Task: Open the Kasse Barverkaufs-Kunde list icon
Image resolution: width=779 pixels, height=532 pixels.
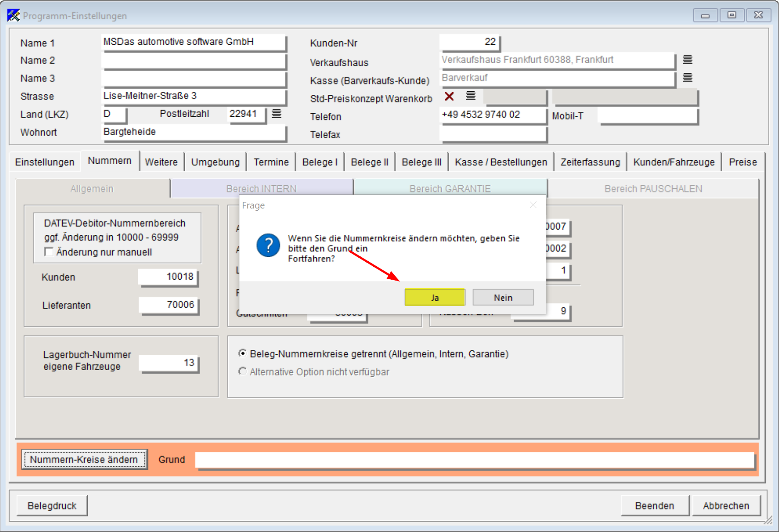Action: 687,78
